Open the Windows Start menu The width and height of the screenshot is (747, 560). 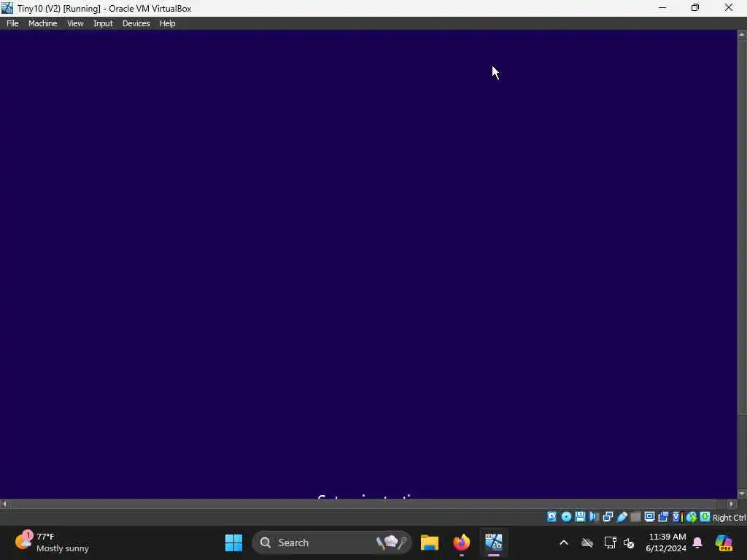233,542
